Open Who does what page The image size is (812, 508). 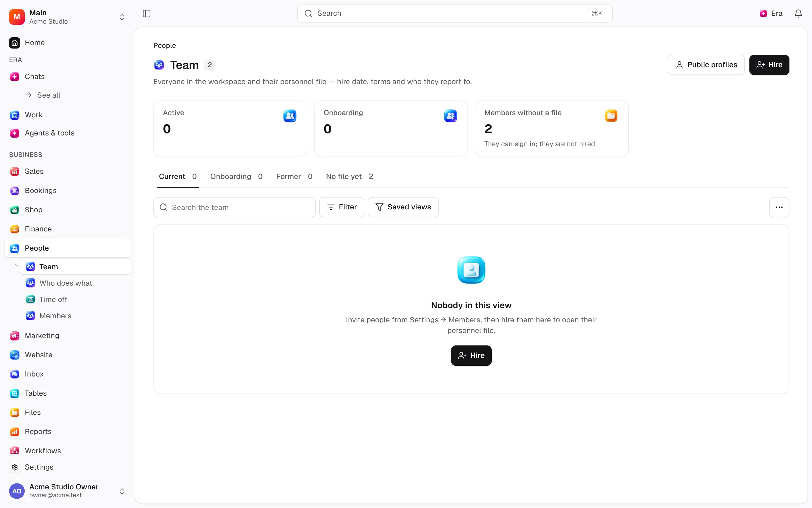(76, 283)
